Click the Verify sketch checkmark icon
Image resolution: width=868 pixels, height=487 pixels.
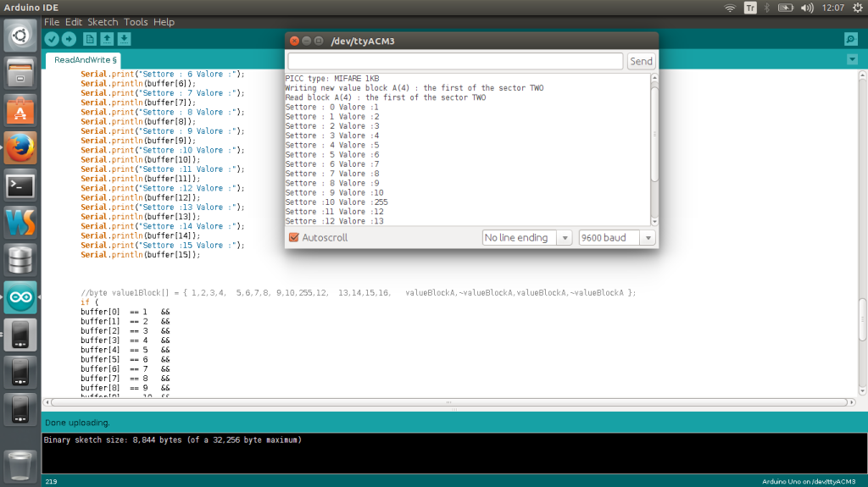click(52, 39)
